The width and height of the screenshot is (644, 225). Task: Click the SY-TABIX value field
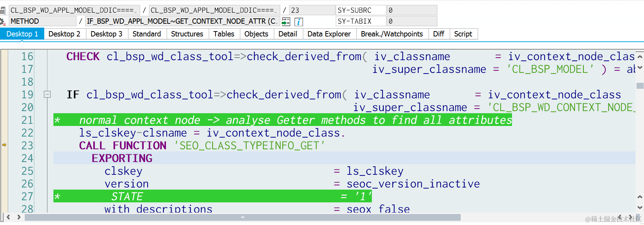click(412, 21)
